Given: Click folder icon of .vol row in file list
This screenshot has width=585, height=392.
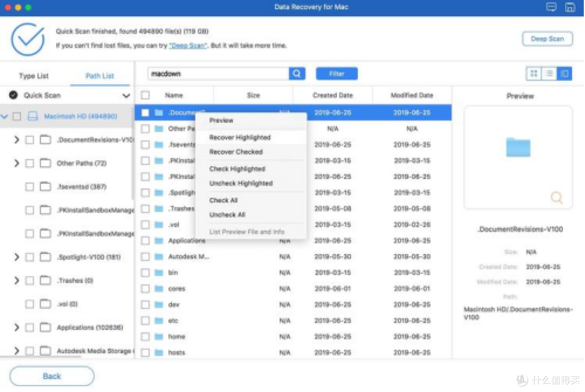Looking at the screenshot, I should (159, 225).
